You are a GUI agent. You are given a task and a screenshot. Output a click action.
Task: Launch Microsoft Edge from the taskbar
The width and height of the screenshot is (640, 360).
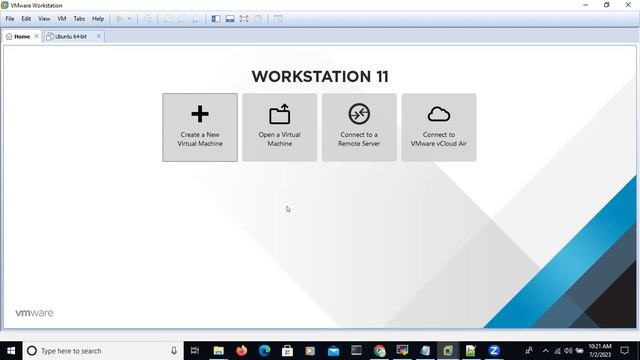pyautogui.click(x=264, y=351)
